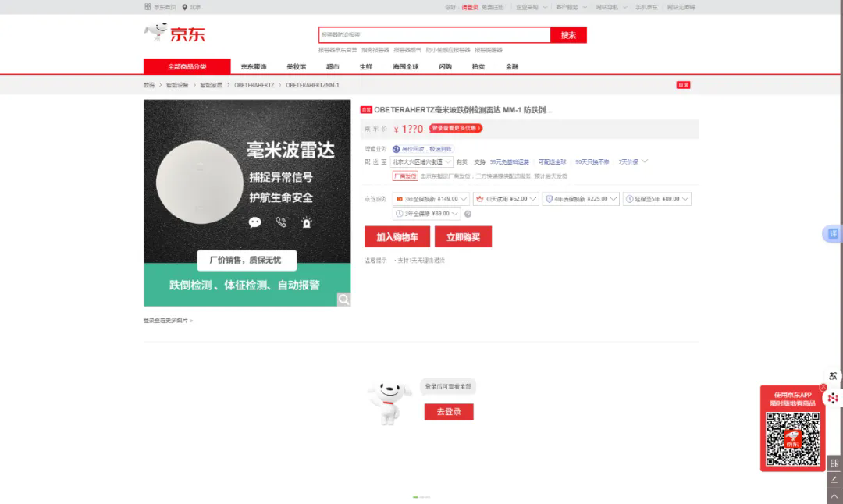843x504 pixels.
Task: Click the 去登录 login button
Action: click(449, 412)
